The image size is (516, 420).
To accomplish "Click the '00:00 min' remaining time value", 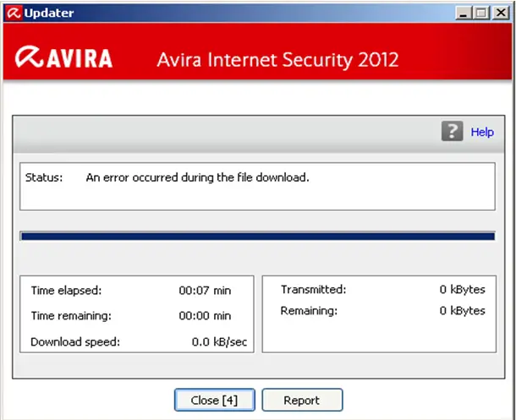I will (x=205, y=316).
